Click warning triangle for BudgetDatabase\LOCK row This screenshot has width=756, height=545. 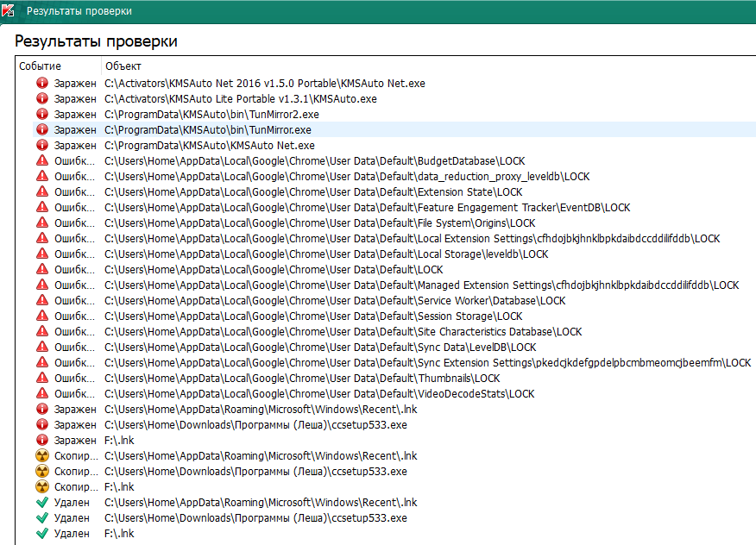41,161
